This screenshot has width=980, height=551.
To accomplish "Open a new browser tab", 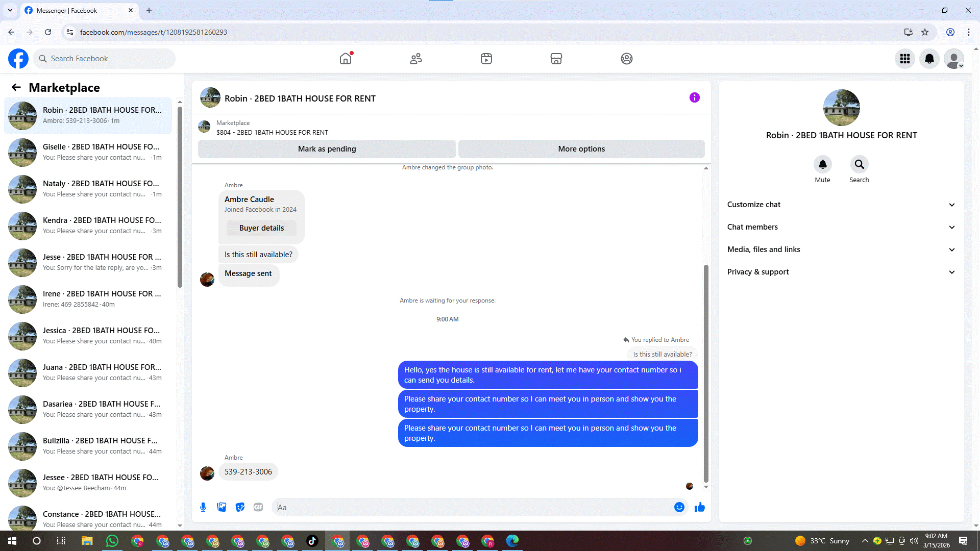I will [149, 10].
